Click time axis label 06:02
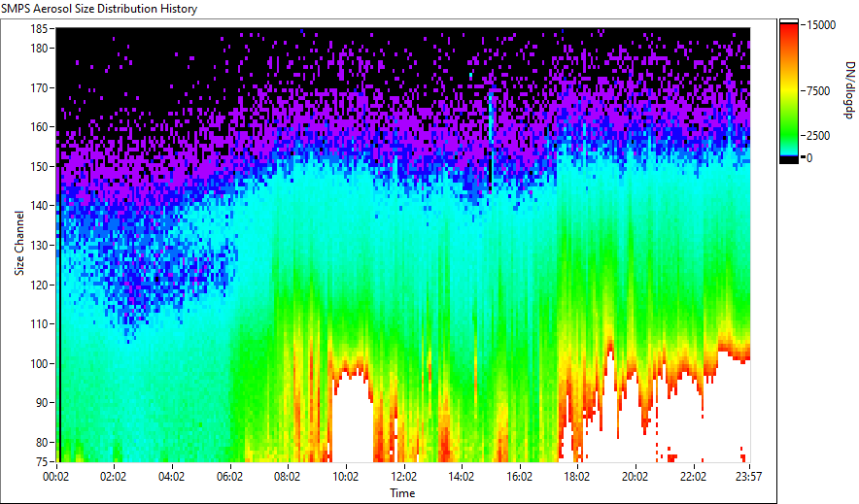This screenshot has height=504, width=859. [229, 477]
